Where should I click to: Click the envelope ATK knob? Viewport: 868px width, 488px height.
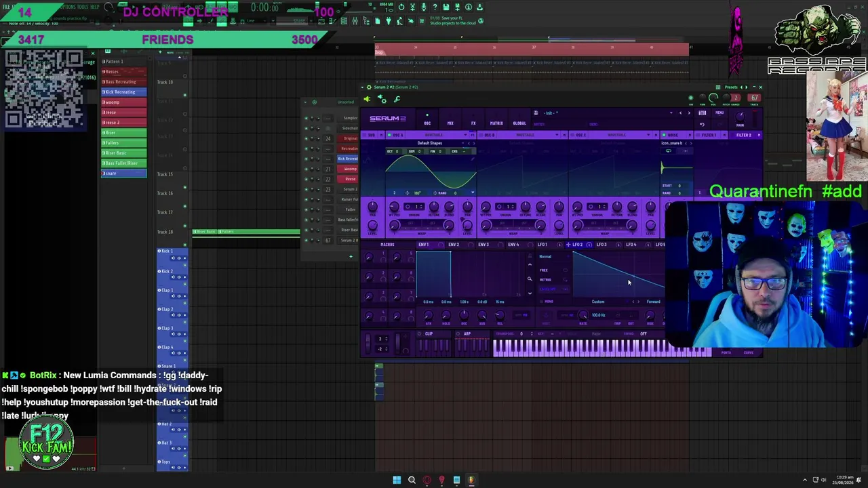coord(428,316)
